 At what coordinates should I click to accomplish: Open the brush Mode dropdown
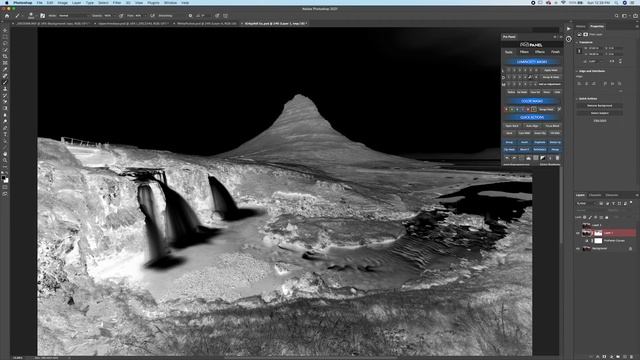click(73, 16)
